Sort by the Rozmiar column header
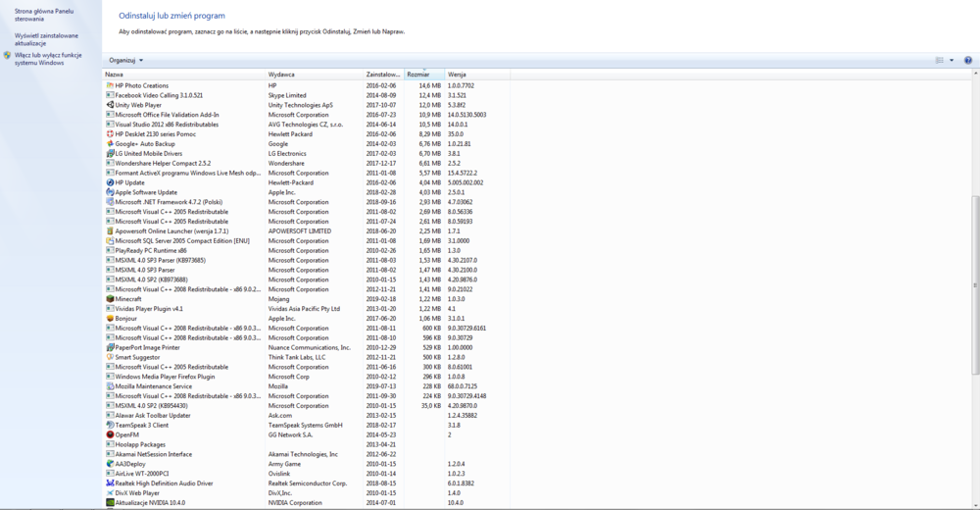Screen dimensions: 980x510 pos(424,75)
